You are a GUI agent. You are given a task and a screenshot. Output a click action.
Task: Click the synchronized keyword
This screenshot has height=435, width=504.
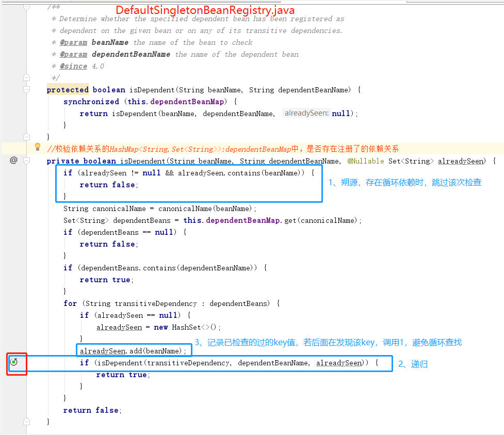coord(91,102)
